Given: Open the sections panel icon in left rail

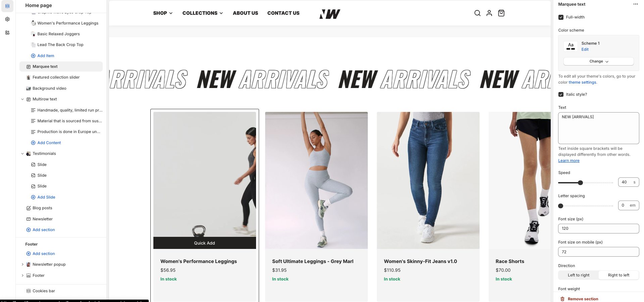Looking at the screenshot, I should coord(7,6).
